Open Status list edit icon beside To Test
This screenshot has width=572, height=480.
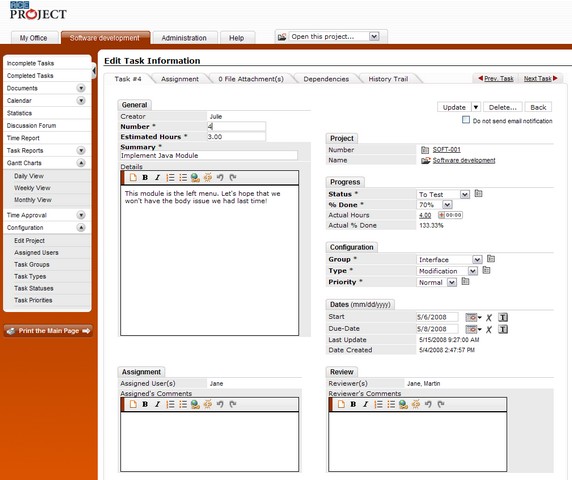tap(478, 194)
